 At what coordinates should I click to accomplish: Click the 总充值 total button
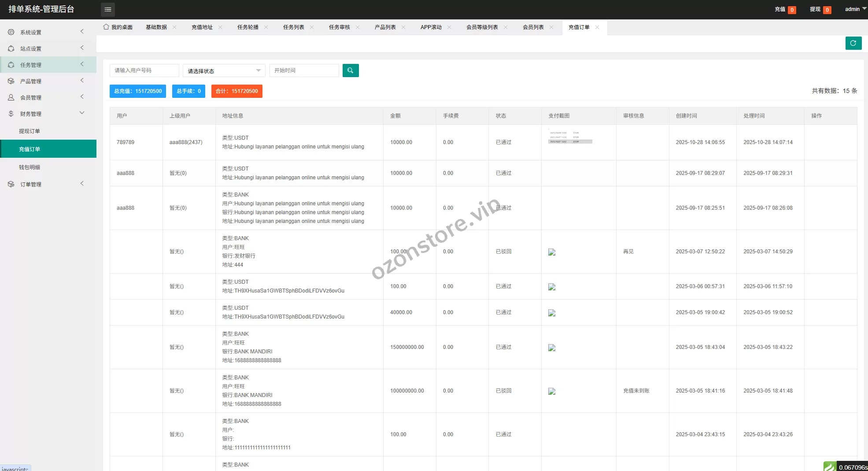(138, 91)
